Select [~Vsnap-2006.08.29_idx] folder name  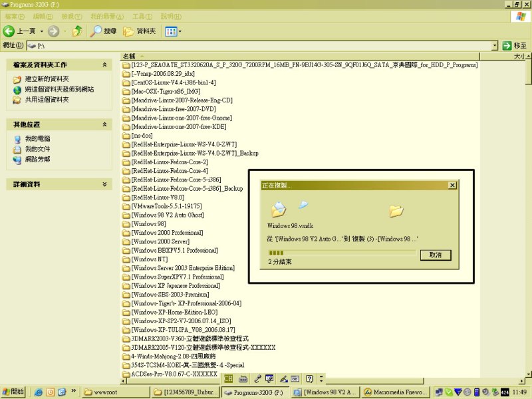(x=163, y=74)
